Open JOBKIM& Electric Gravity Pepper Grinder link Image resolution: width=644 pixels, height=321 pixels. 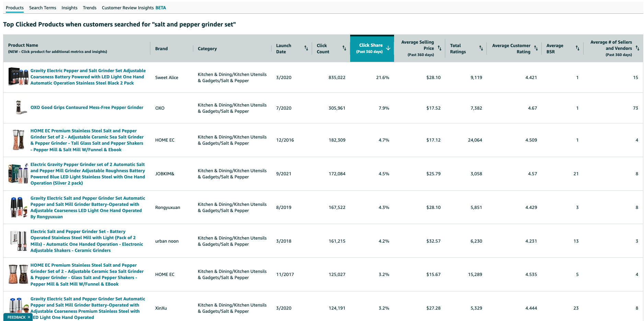(x=88, y=174)
